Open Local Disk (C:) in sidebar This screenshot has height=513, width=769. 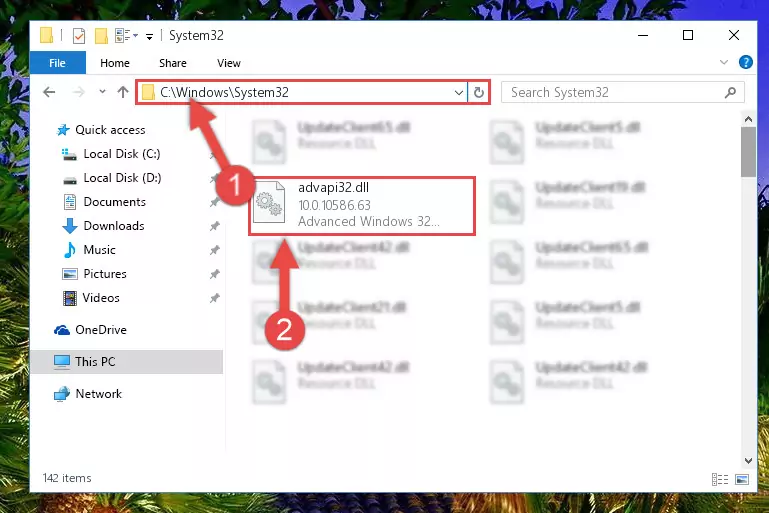coord(122,154)
